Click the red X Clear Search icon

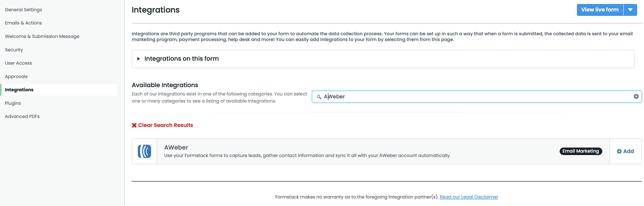pyautogui.click(x=134, y=125)
